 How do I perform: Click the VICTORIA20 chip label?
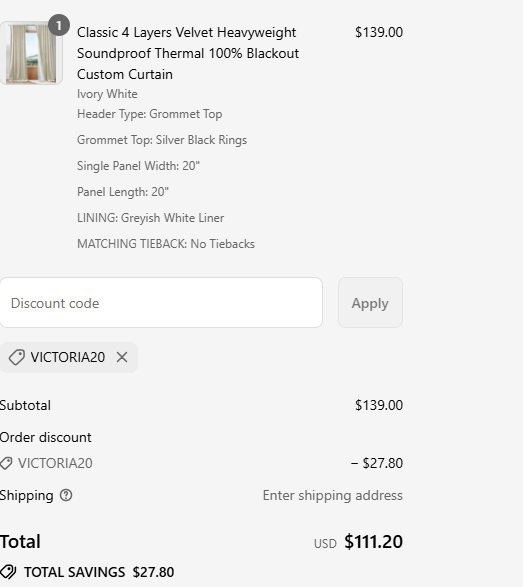point(68,357)
